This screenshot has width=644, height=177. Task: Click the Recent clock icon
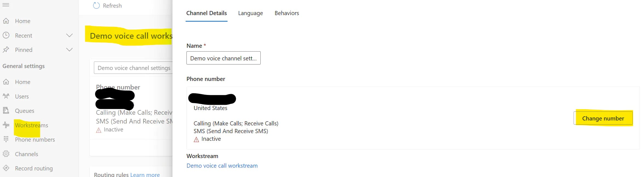(x=6, y=35)
